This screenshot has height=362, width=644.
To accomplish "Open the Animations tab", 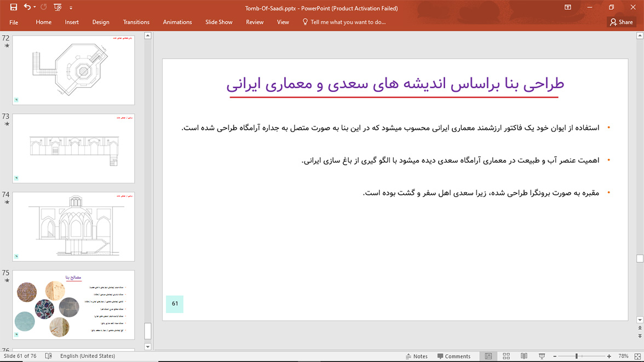I will tap(177, 22).
